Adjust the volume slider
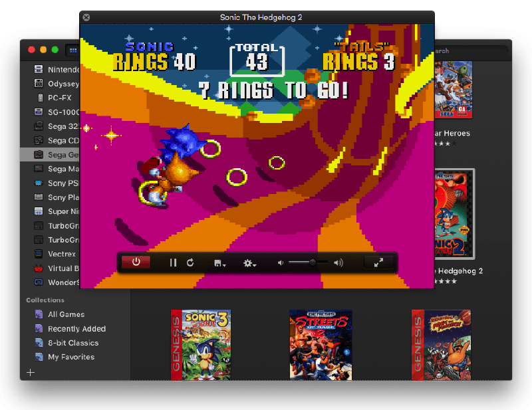Viewport: 532px width, 410px height. tap(313, 262)
